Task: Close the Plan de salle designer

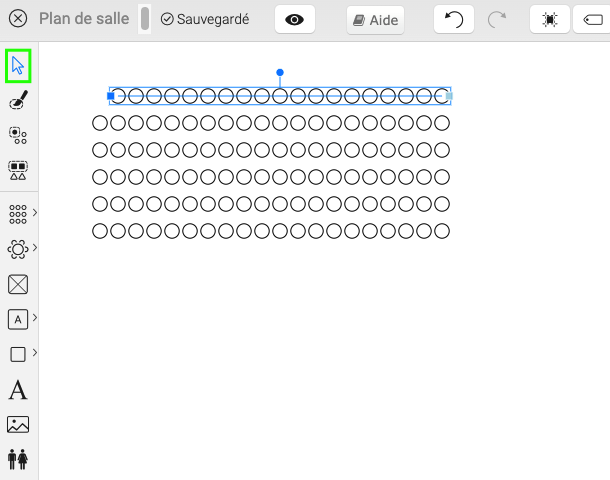Action: point(18,19)
